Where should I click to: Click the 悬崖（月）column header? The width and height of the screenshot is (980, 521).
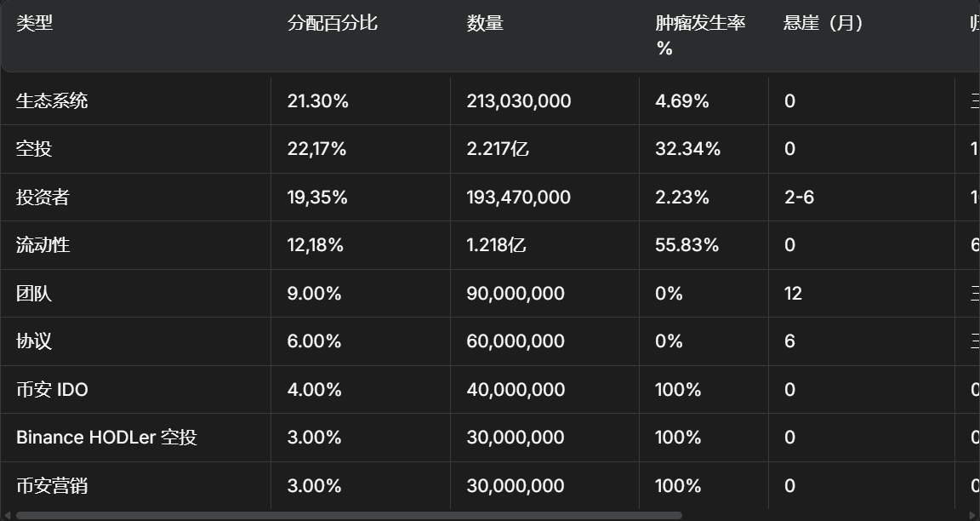(823, 23)
